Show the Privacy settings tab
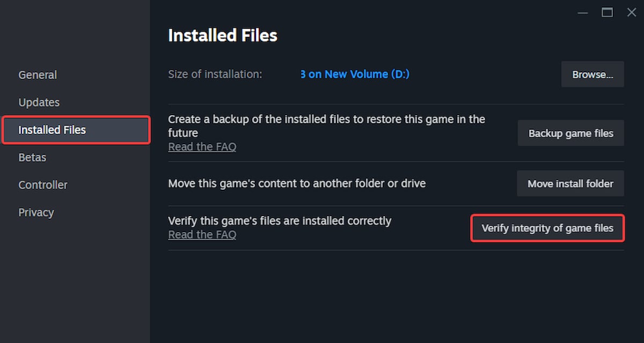Viewport: 644px width, 343px height. click(36, 212)
